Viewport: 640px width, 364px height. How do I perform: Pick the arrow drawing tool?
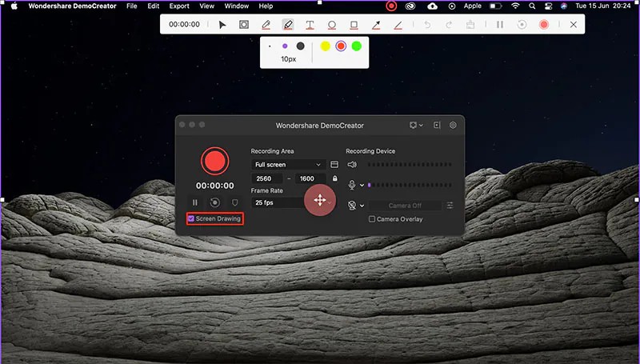click(x=376, y=25)
